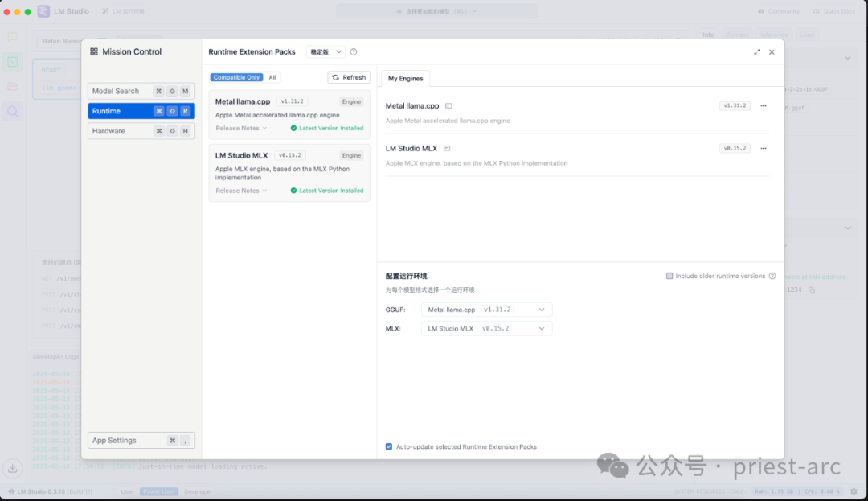Click Mission Control grid icon
This screenshot has width=868, height=501.
[x=94, y=51]
